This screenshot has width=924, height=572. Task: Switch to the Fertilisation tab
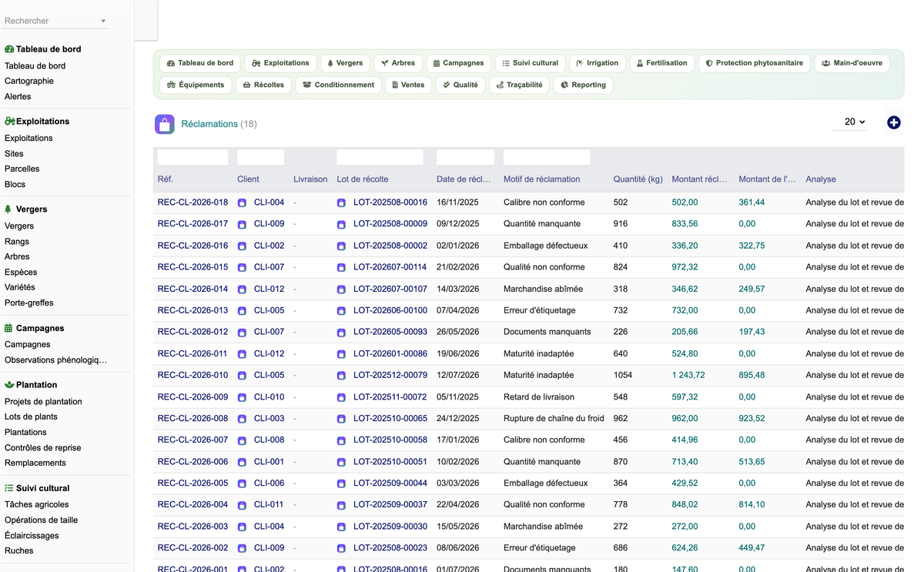coord(662,63)
